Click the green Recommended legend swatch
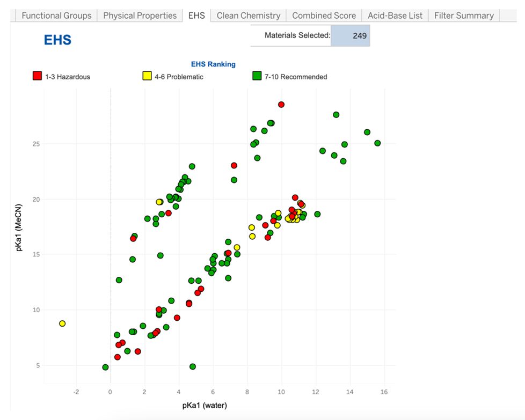The width and height of the screenshot is (525, 420). click(257, 76)
